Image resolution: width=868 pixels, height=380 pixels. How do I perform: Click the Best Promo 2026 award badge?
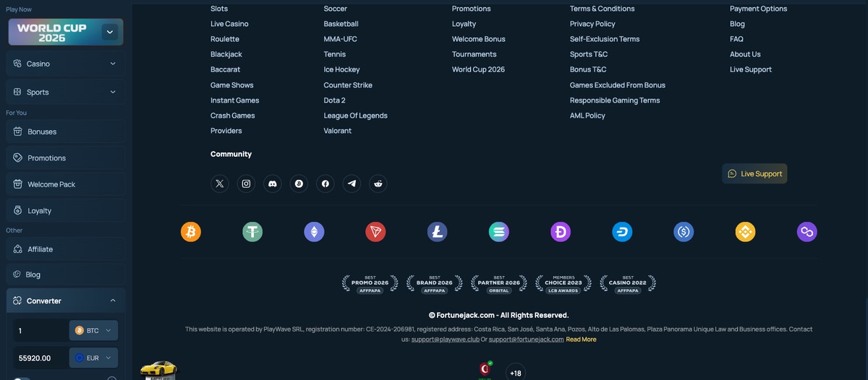click(370, 283)
